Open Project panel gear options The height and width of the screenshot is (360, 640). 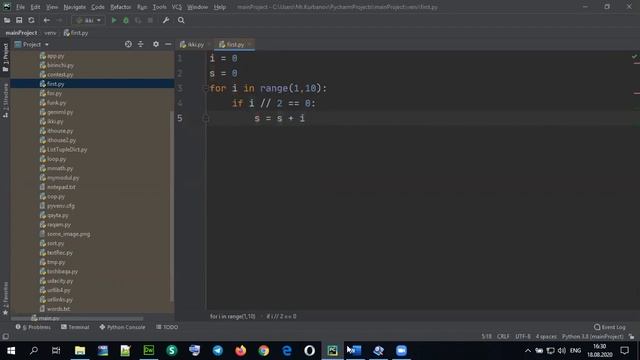tap(156, 44)
